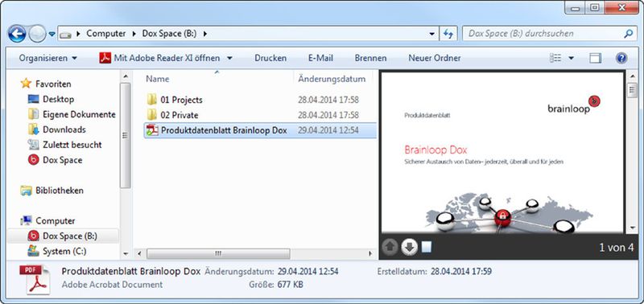The width and height of the screenshot is (644, 304).
Task: Click the 01 Projects folder icon
Action: [152, 100]
